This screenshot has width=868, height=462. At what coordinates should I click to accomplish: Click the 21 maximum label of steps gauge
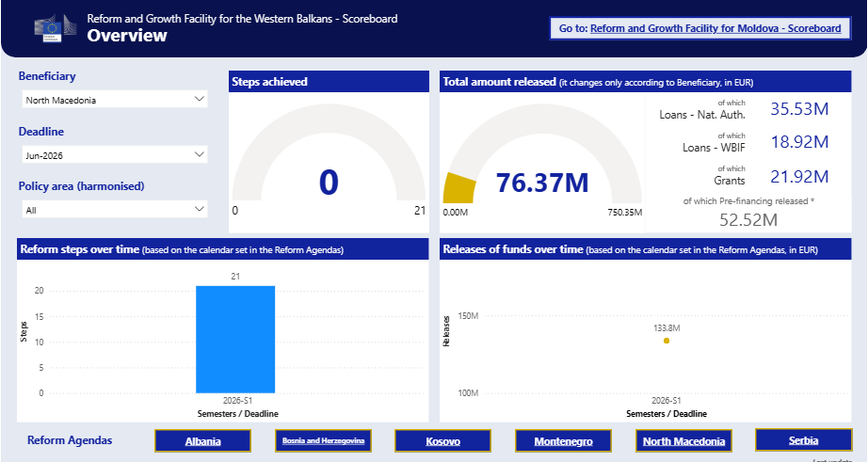(x=420, y=211)
